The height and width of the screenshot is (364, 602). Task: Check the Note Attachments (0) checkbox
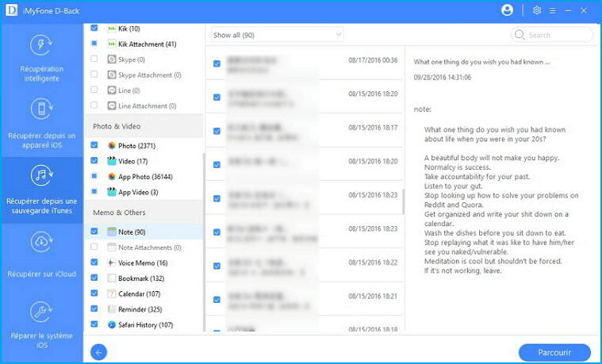(94, 247)
